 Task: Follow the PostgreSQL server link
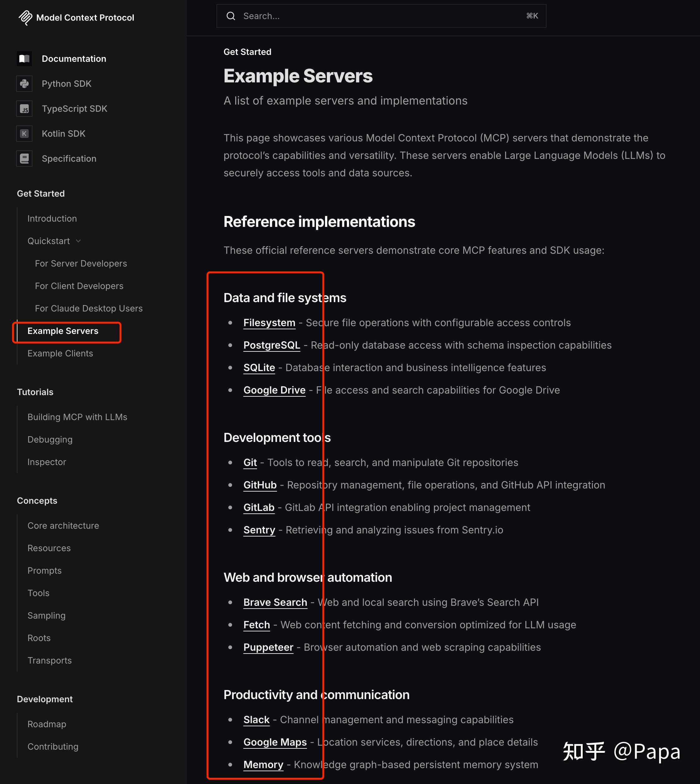271,345
